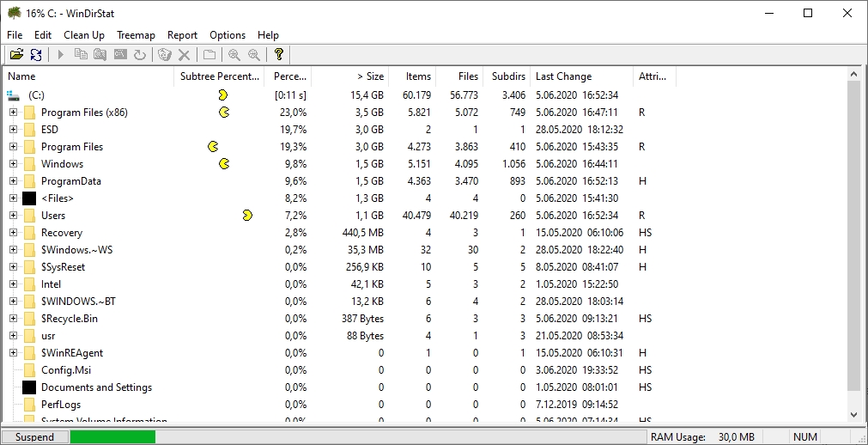
Task: Click the black square icon of <Files>
Action: pyautogui.click(x=29, y=198)
